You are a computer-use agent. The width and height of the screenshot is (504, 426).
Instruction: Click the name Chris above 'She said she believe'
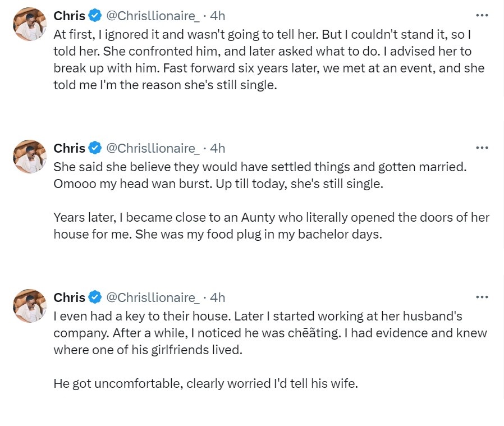point(69,148)
